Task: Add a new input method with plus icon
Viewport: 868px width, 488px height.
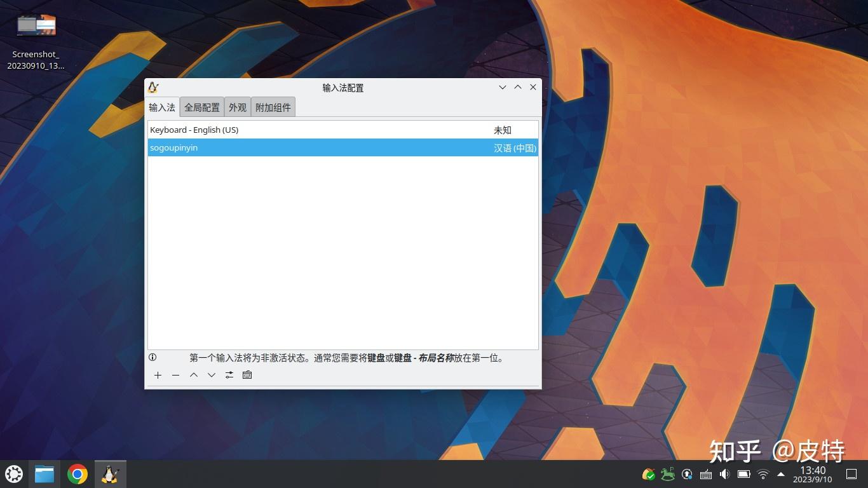Action: (158, 375)
